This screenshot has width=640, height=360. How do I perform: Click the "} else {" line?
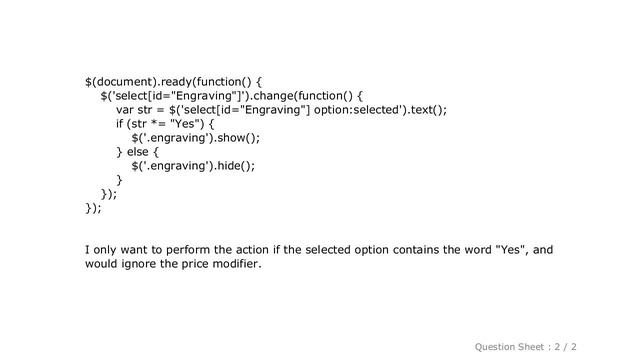[x=138, y=152]
